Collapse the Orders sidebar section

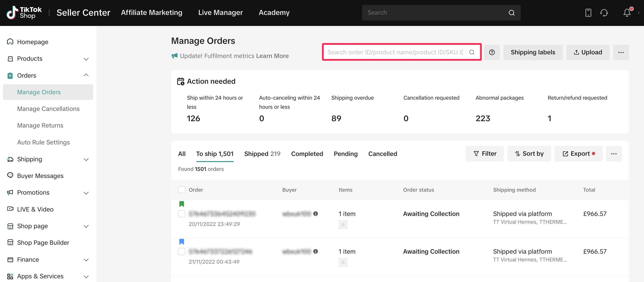(86, 75)
